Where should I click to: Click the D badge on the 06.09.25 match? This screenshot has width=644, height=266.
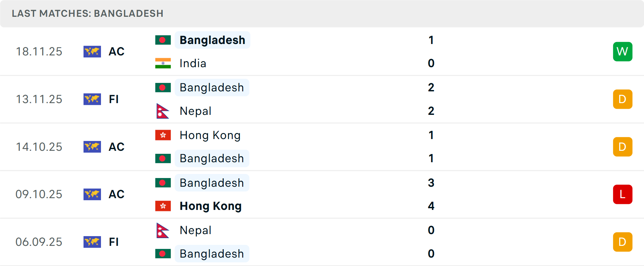click(x=623, y=242)
